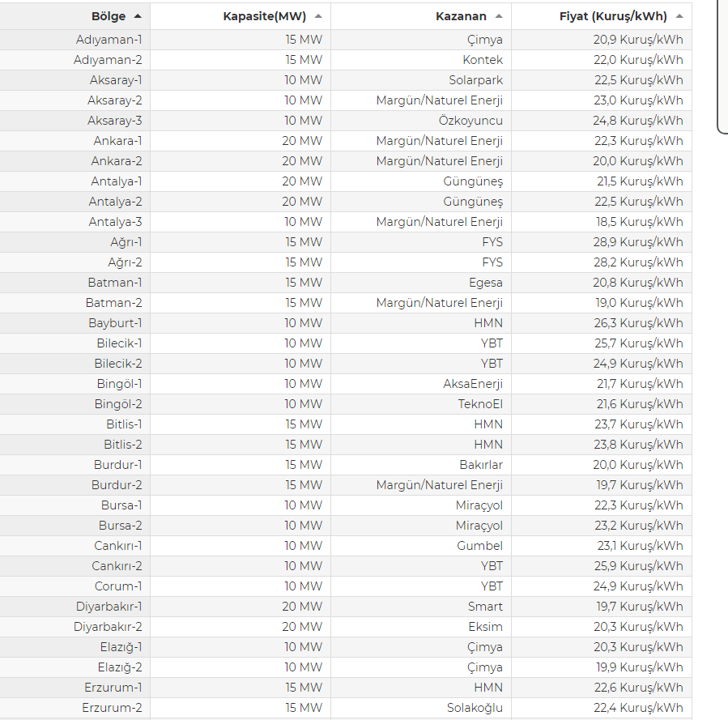Image resolution: width=728 pixels, height=720 pixels.
Task: Select the Egesa cell in Batman-1 row
Action: [x=421, y=283]
